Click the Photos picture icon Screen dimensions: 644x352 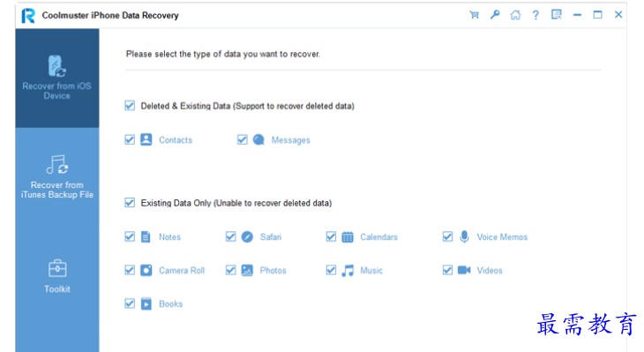247,270
